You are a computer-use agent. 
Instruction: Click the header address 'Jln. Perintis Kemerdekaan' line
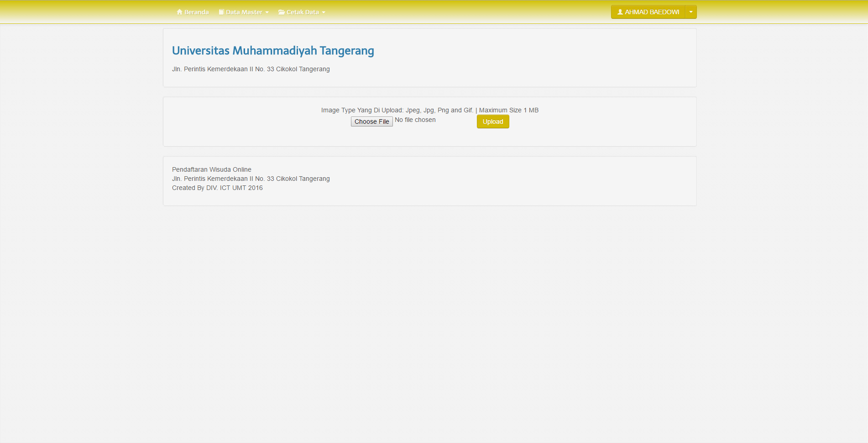251,69
